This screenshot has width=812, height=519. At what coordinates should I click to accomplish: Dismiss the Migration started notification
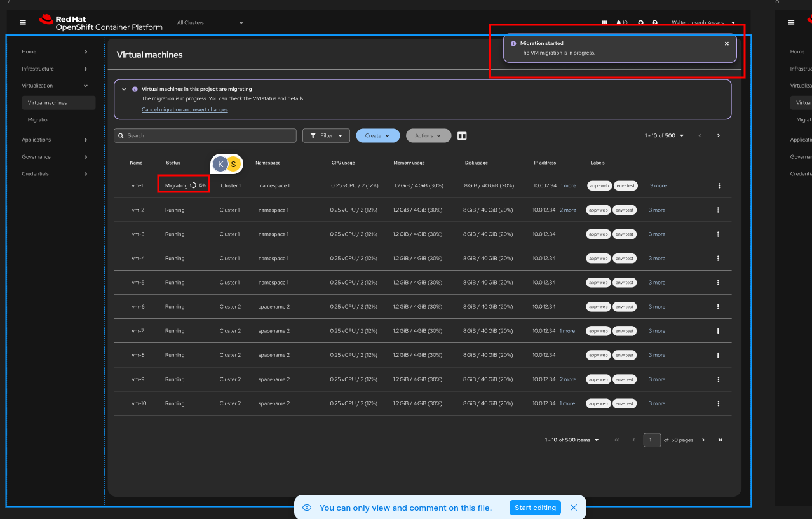coord(727,44)
